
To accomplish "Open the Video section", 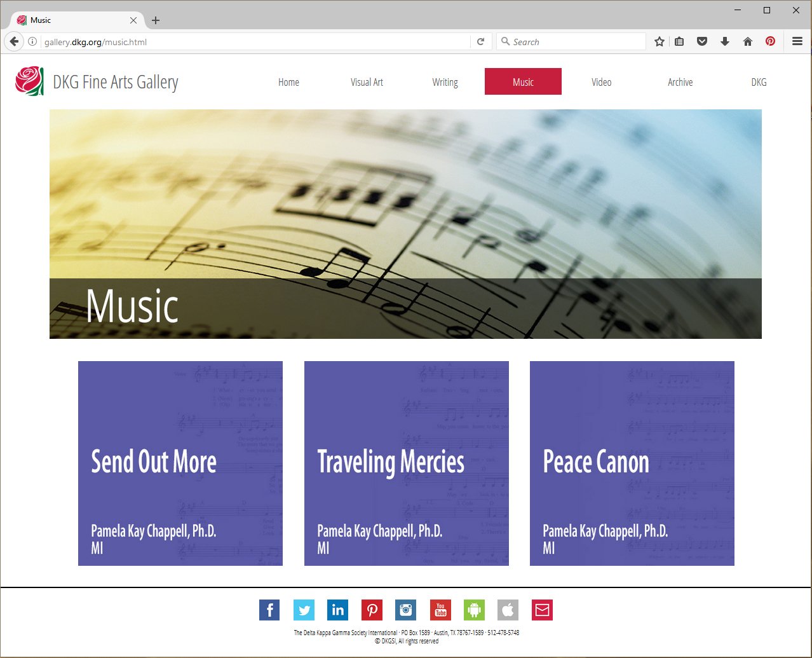I will click(601, 82).
